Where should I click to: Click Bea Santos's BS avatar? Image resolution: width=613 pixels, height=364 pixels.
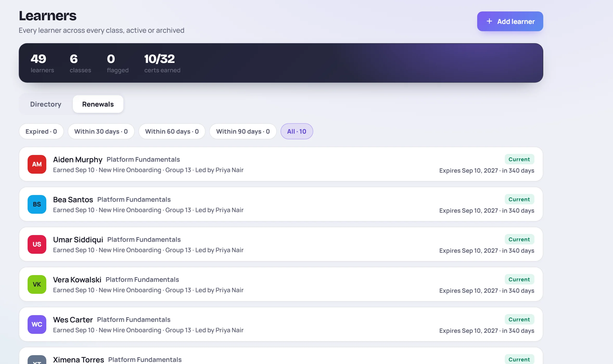point(37,204)
